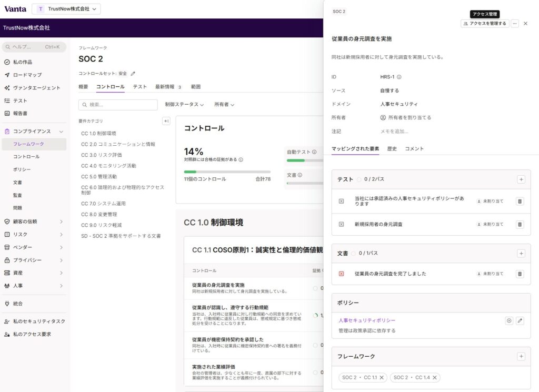Image resolution: width=539 pixels, height=392 pixels.
Task: Open the 人事セキュリティポリシー link
Action: coord(366,320)
